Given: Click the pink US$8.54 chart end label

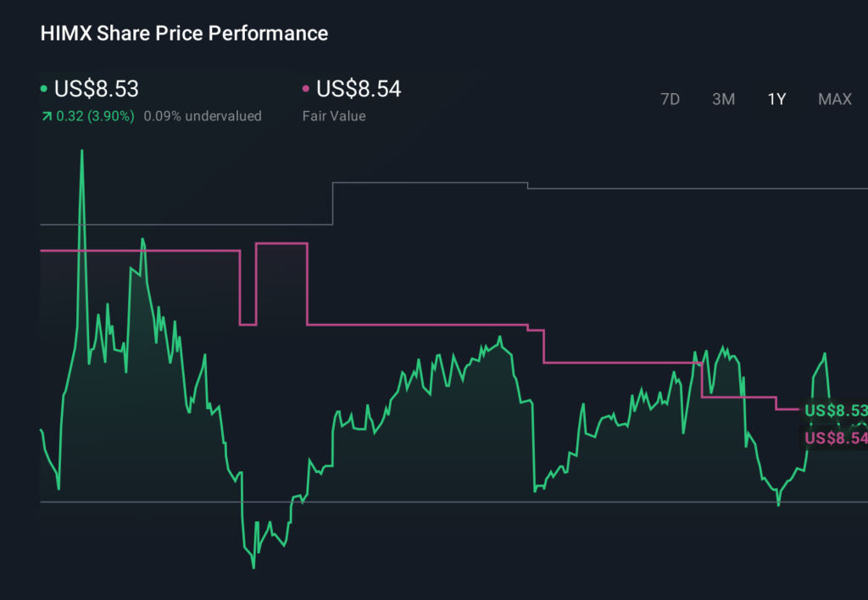Looking at the screenshot, I should [x=836, y=437].
